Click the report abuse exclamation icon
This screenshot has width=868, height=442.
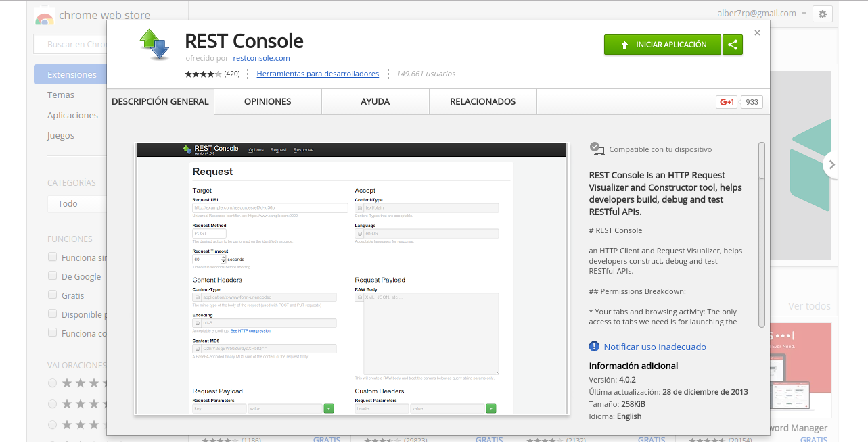point(594,347)
